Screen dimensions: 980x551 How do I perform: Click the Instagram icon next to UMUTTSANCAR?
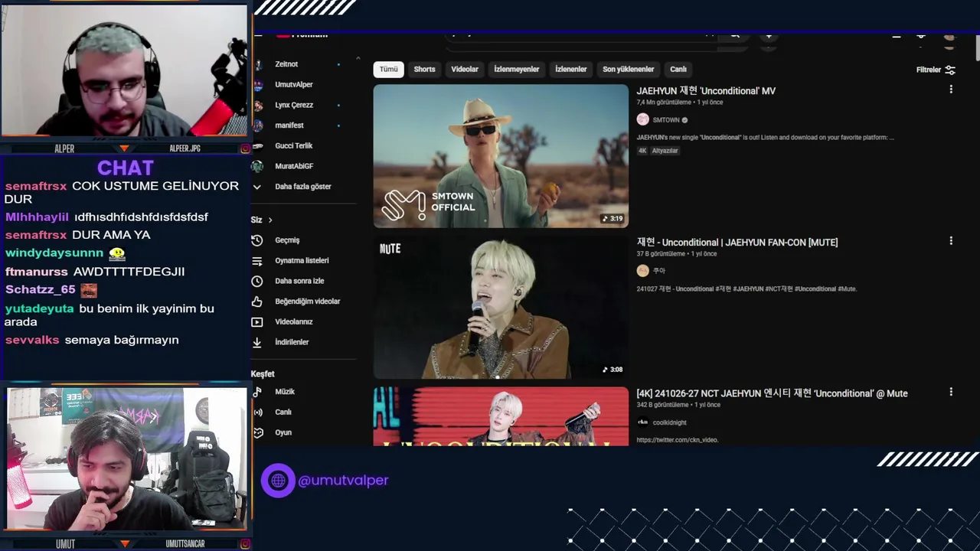245,543
